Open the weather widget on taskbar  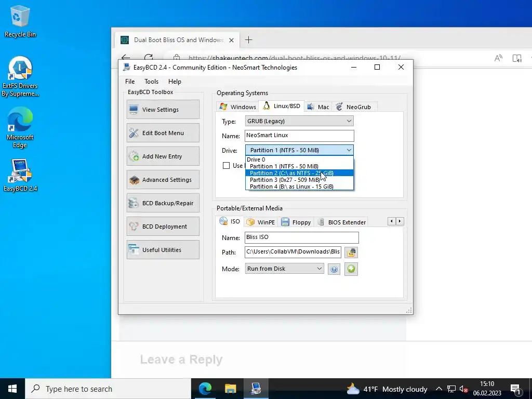point(387,389)
